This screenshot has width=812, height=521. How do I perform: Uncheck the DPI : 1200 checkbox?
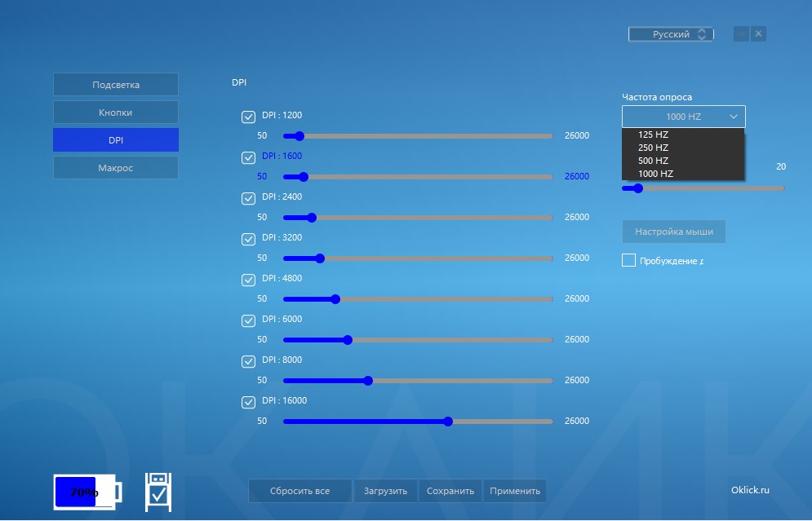point(249,117)
